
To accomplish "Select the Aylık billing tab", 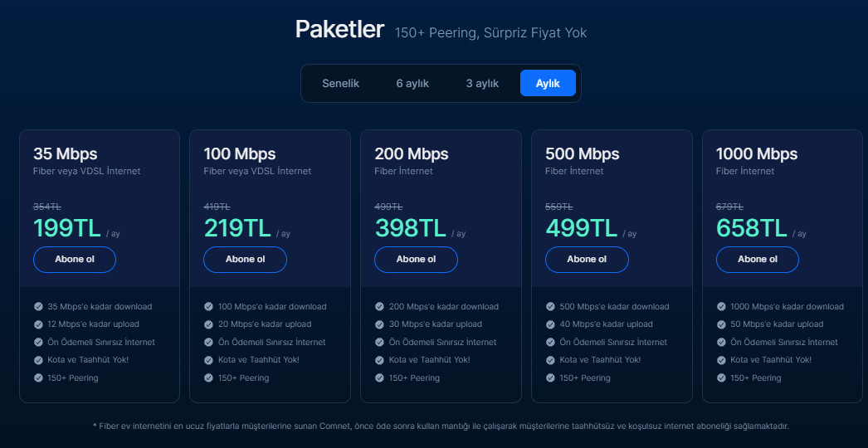I will click(x=548, y=84).
